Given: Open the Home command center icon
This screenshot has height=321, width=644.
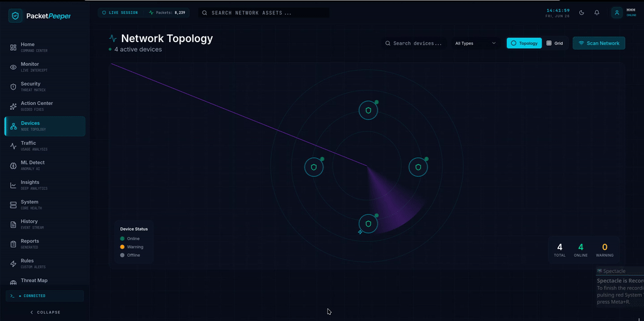Looking at the screenshot, I should pyautogui.click(x=13, y=48).
